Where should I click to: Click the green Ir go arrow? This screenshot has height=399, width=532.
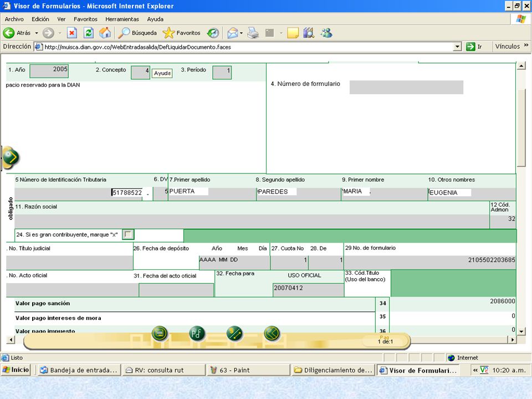click(x=470, y=47)
